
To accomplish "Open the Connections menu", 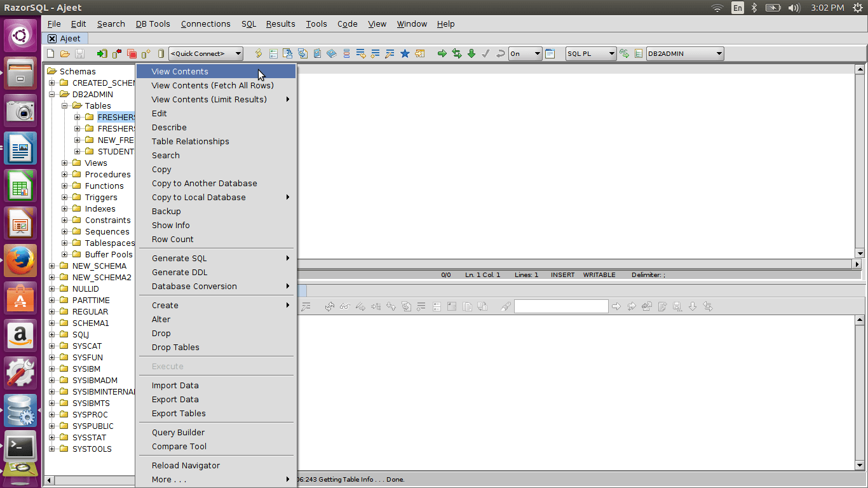I will pyautogui.click(x=206, y=24).
